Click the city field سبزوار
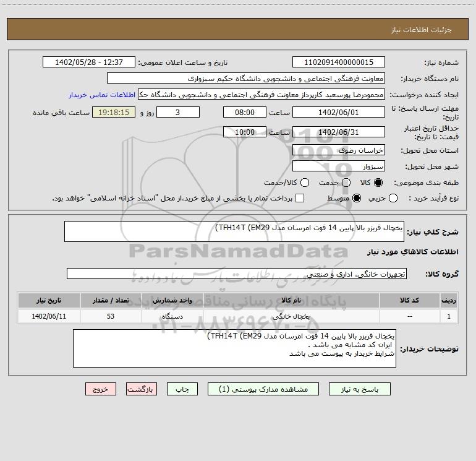This screenshot has width=476, height=461. (339, 166)
